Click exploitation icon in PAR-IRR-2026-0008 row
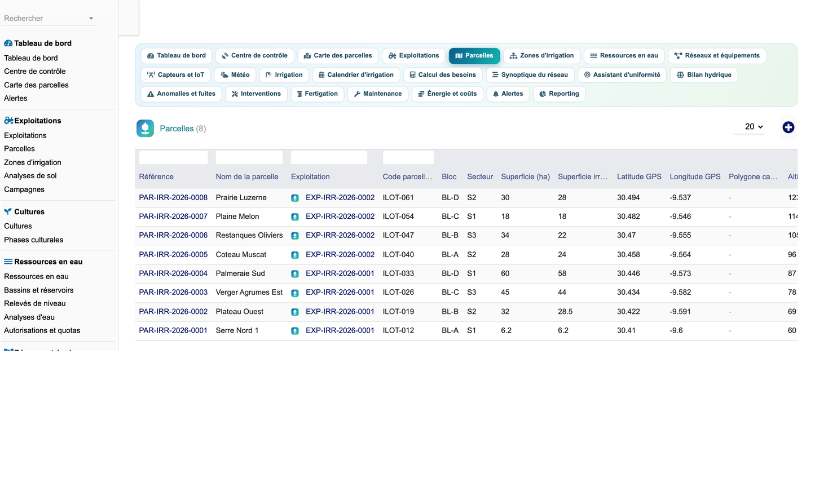Viewport: 815px width, 504px height. pos(295,198)
